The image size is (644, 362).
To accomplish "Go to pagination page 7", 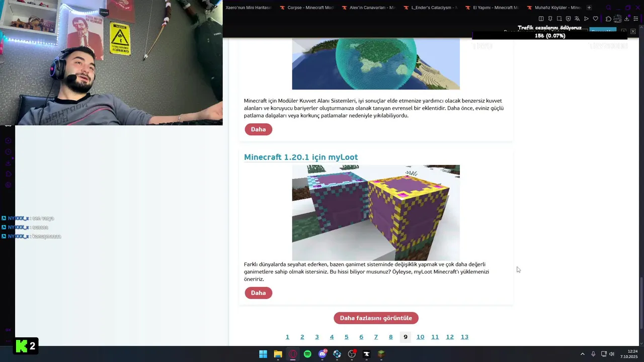I will point(376,337).
